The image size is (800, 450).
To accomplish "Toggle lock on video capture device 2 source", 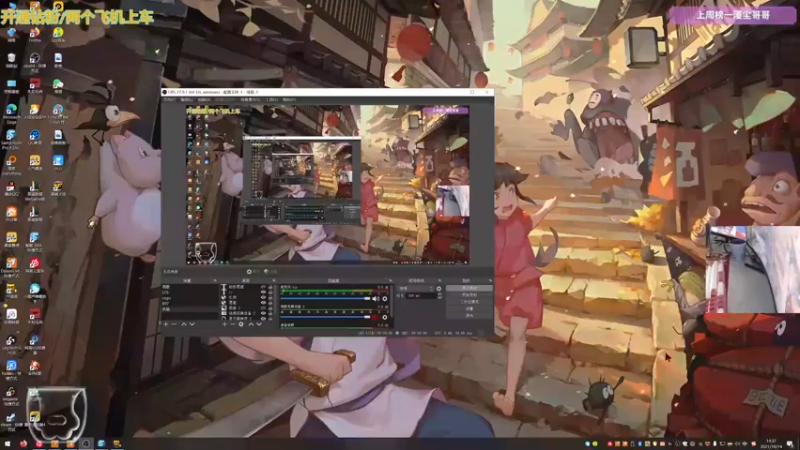I will coord(270,313).
